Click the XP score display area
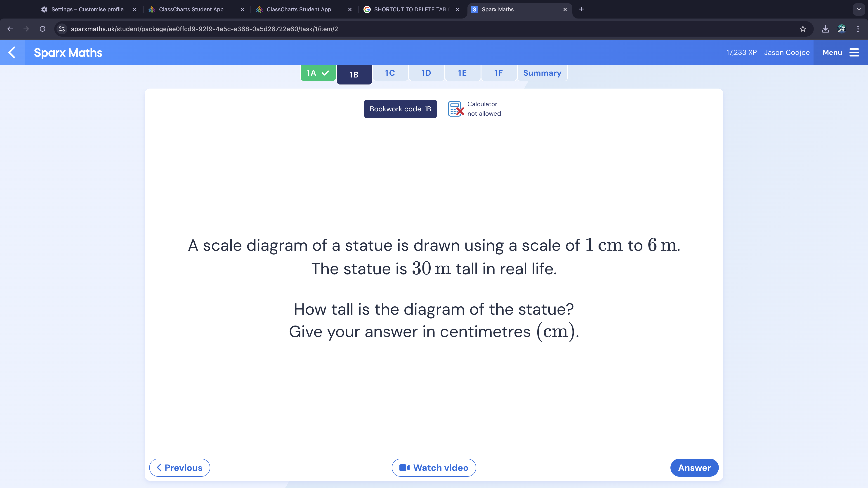 742,52
